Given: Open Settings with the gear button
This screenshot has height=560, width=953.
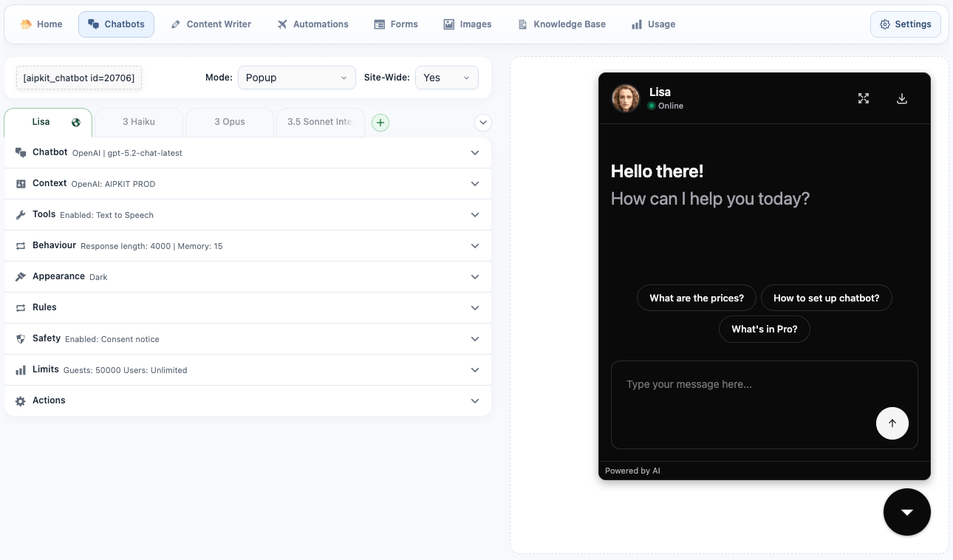Looking at the screenshot, I should pos(905,24).
